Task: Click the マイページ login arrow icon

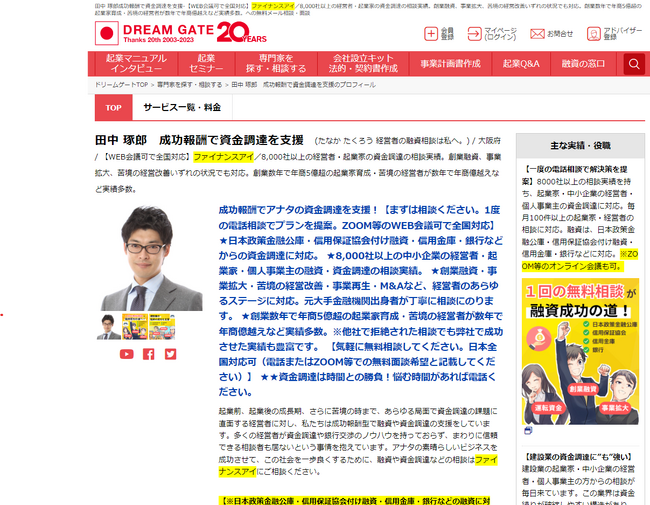Action: (x=474, y=34)
